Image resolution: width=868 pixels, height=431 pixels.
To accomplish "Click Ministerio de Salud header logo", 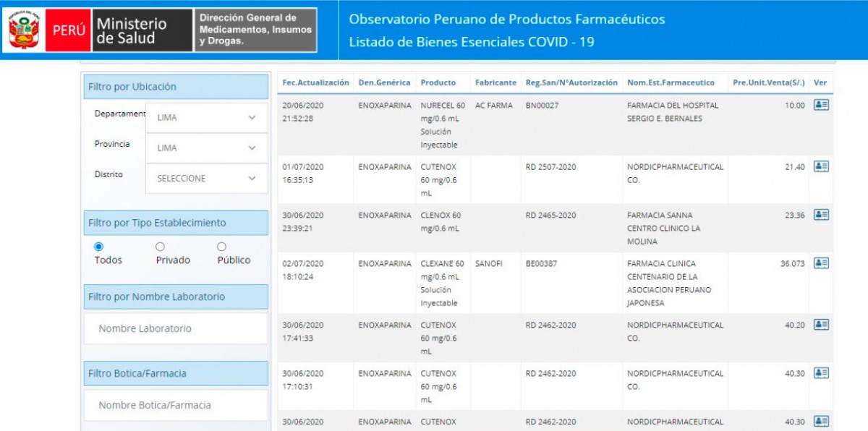I will click(142, 30).
